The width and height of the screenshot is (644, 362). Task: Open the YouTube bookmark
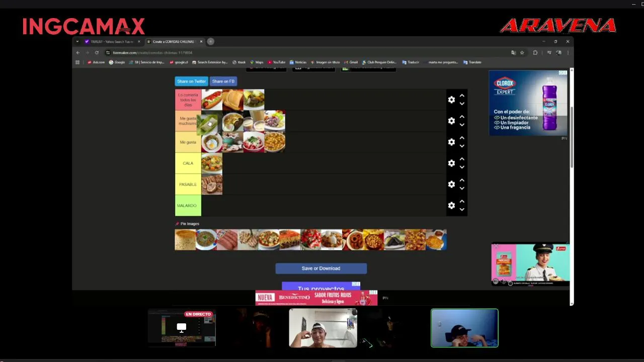pos(277,62)
